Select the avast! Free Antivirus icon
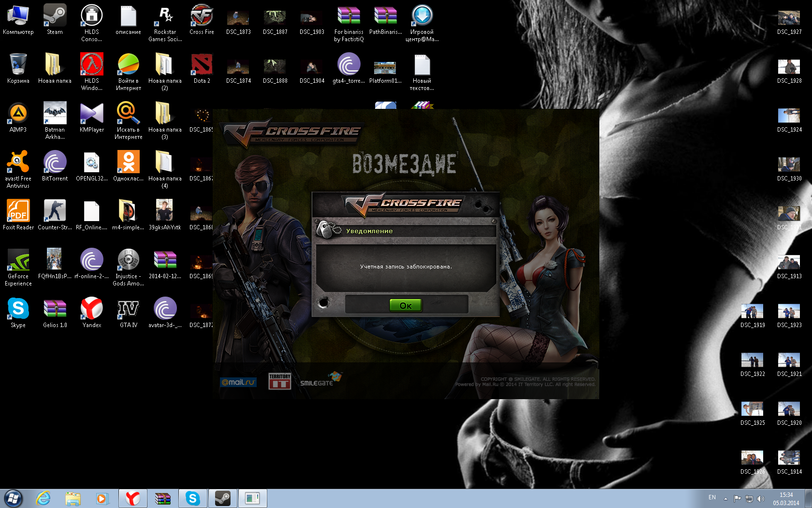 point(18,170)
